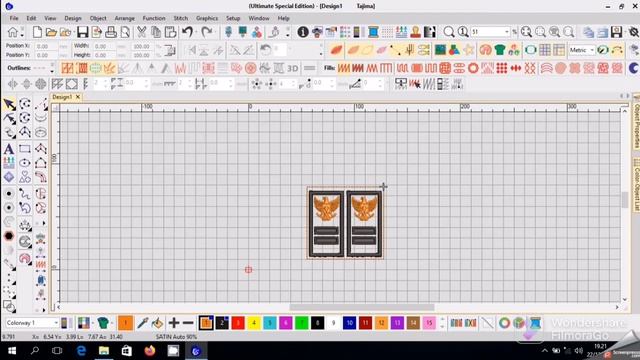Select the arrow Select Object tool
Viewport: 640px width, 360px height.
[9, 104]
